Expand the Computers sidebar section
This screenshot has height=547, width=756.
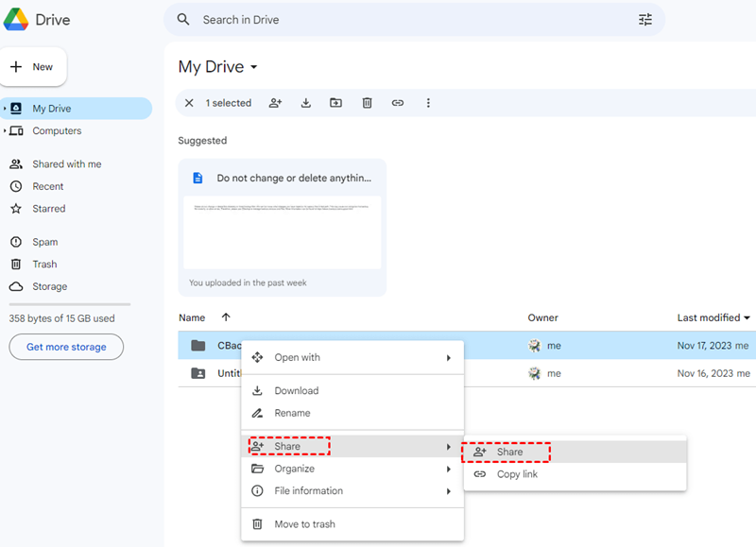click(8, 130)
